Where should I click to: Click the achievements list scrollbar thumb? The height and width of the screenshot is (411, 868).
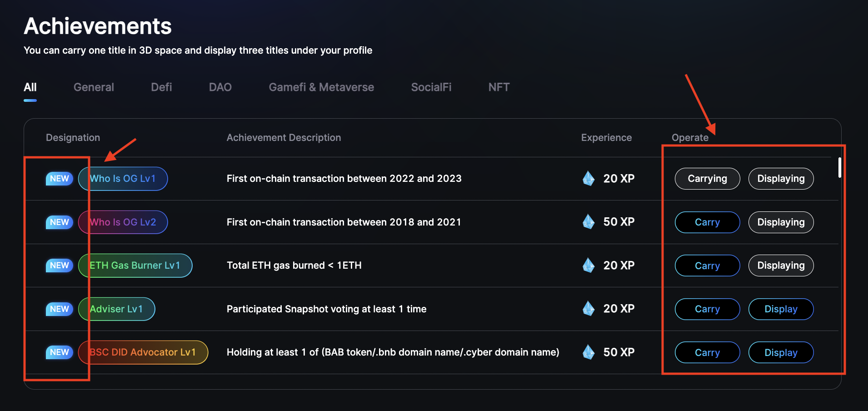[840, 168]
